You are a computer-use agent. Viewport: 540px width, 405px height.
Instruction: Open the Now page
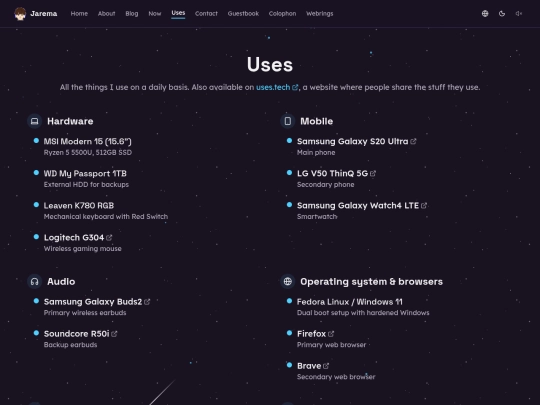point(155,14)
